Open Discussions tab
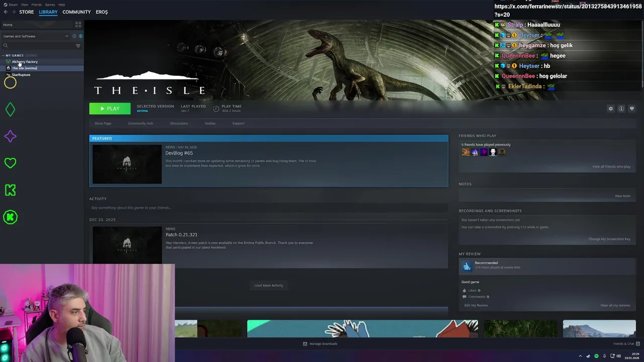 point(179,123)
